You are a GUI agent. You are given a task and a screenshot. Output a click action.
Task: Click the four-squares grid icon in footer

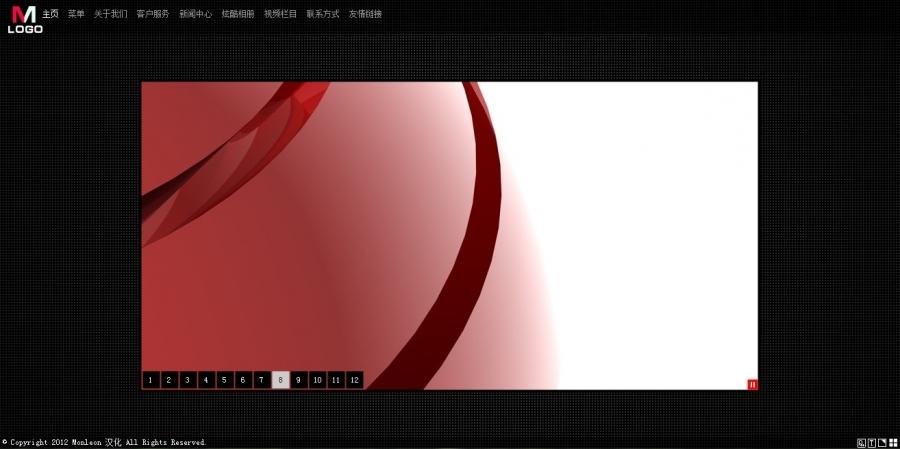[893, 443]
